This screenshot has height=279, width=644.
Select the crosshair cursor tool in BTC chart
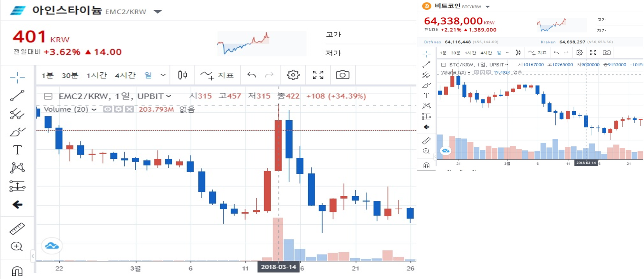427,54
